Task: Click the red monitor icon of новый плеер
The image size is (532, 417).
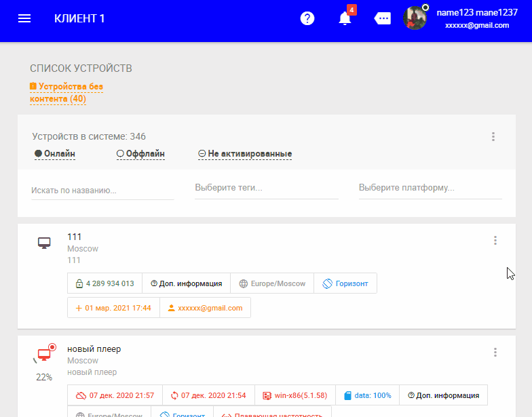Action: (x=44, y=355)
